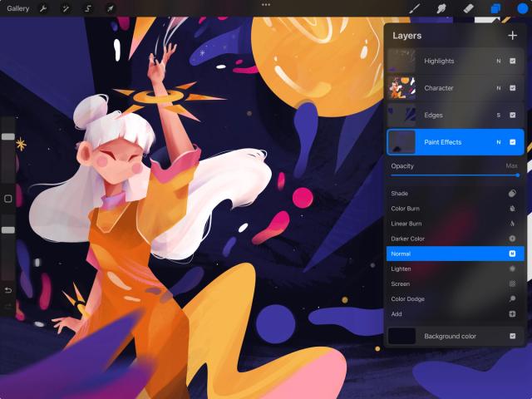Image resolution: width=532 pixels, height=399 pixels.
Task: Open the active color picker
Action: 523,8
